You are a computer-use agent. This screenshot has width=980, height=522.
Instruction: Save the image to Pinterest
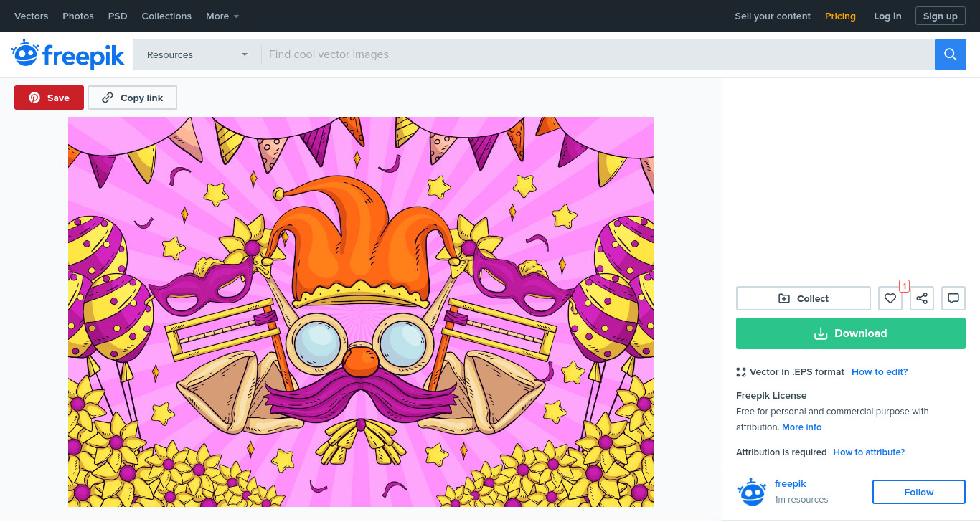click(x=49, y=98)
